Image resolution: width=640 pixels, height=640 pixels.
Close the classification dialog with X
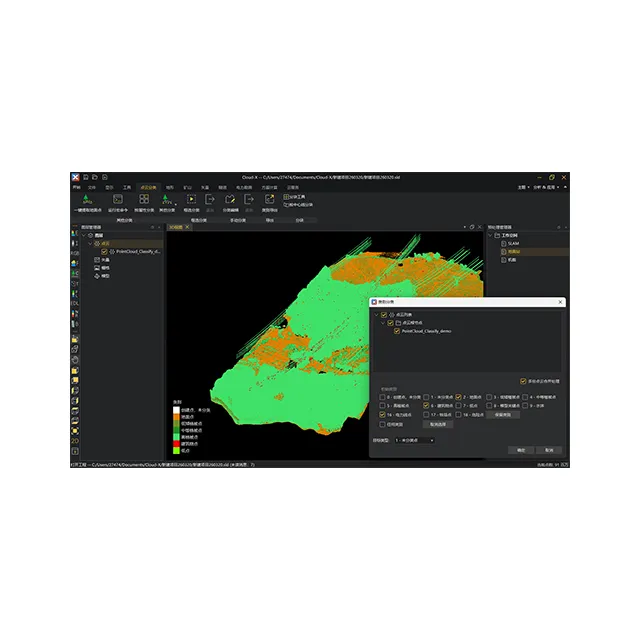tap(560, 302)
